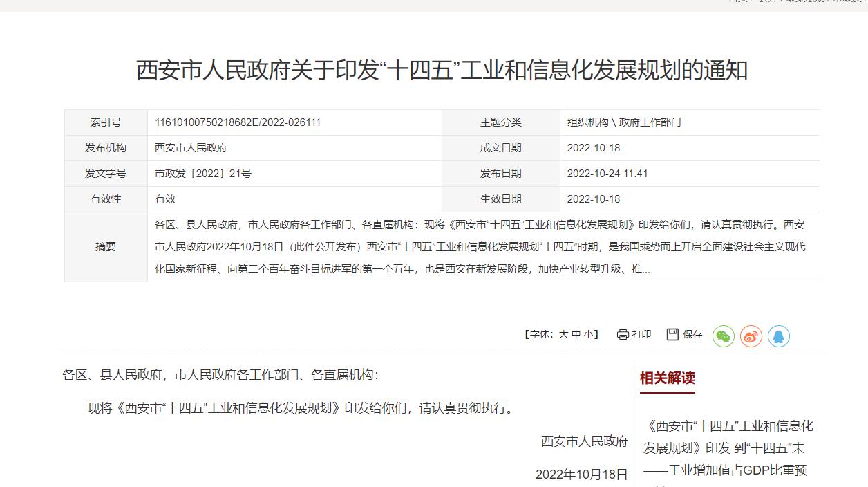Click the 摘要 summary text block
868x487 pixels.
(480, 247)
